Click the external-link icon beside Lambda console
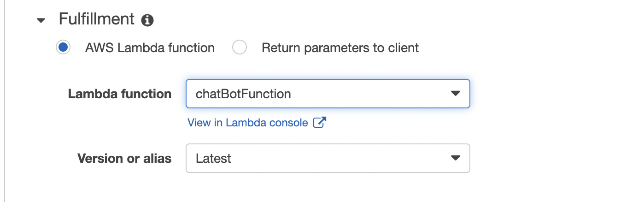This screenshot has width=644, height=202. click(x=320, y=122)
